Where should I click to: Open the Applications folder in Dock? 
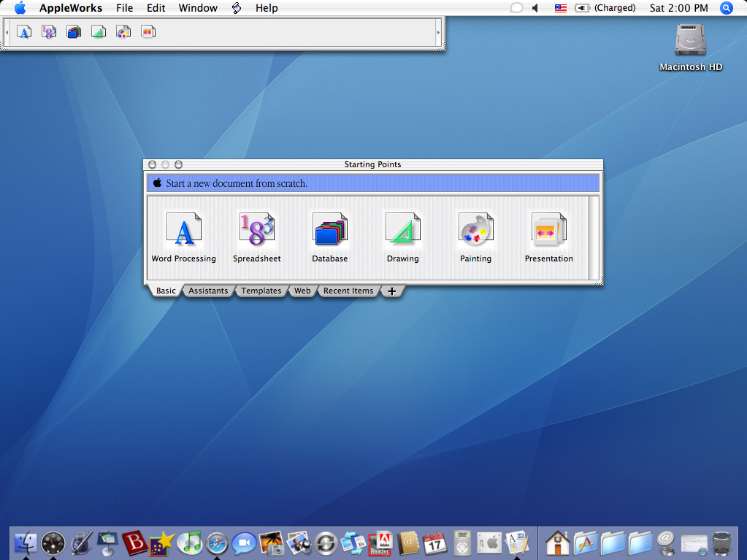tap(585, 543)
